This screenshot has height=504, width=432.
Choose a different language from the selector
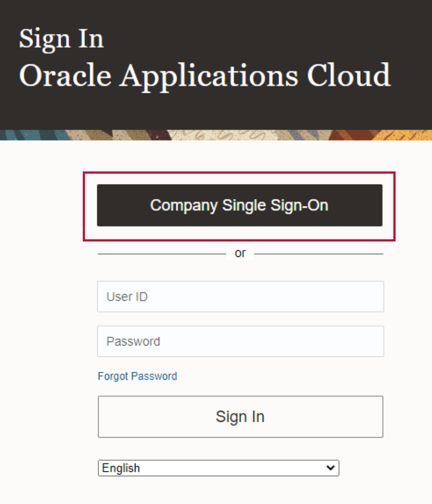(x=218, y=468)
